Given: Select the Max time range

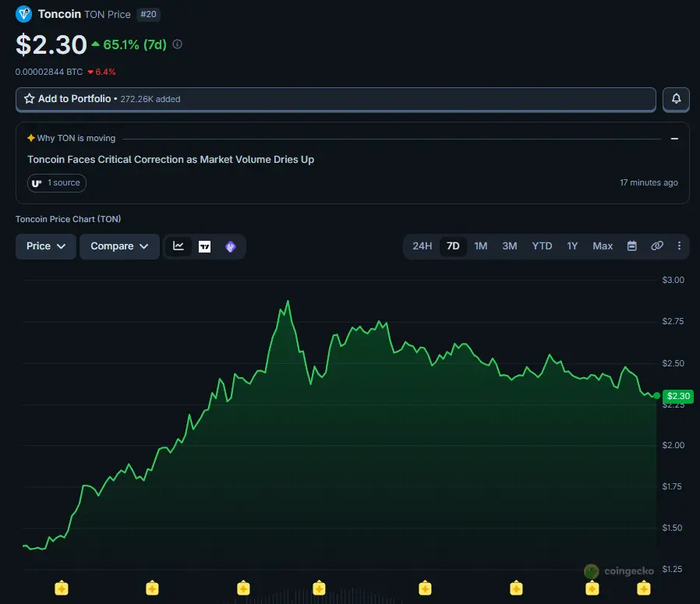Looking at the screenshot, I should 603,246.
